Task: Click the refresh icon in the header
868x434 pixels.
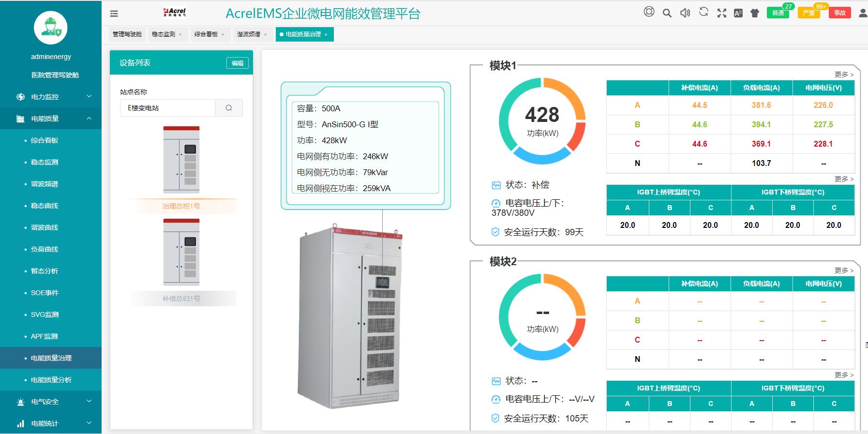Action: [703, 13]
